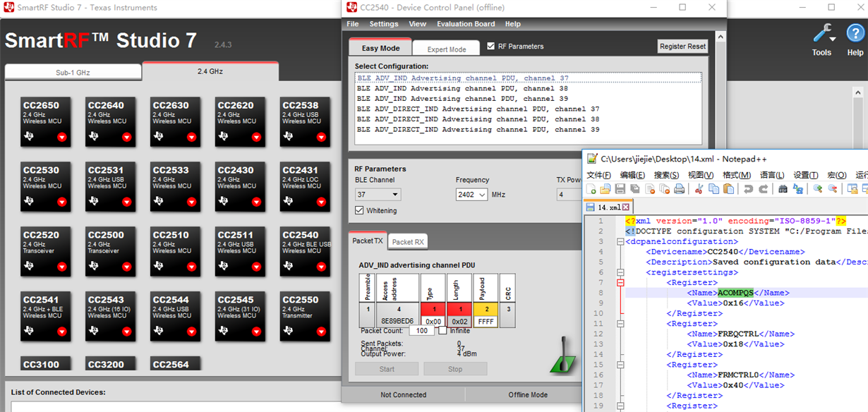
Task: Disable the Whitening checkbox
Action: [x=359, y=210]
